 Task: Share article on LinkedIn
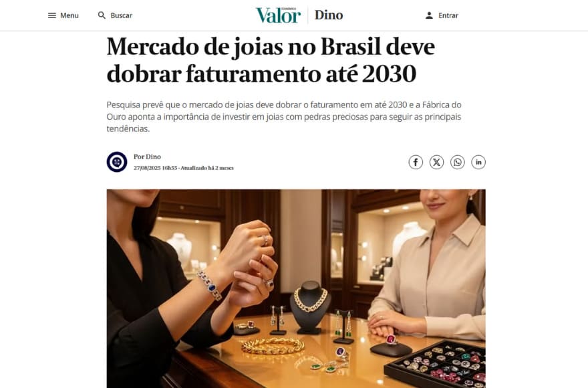[478, 163]
